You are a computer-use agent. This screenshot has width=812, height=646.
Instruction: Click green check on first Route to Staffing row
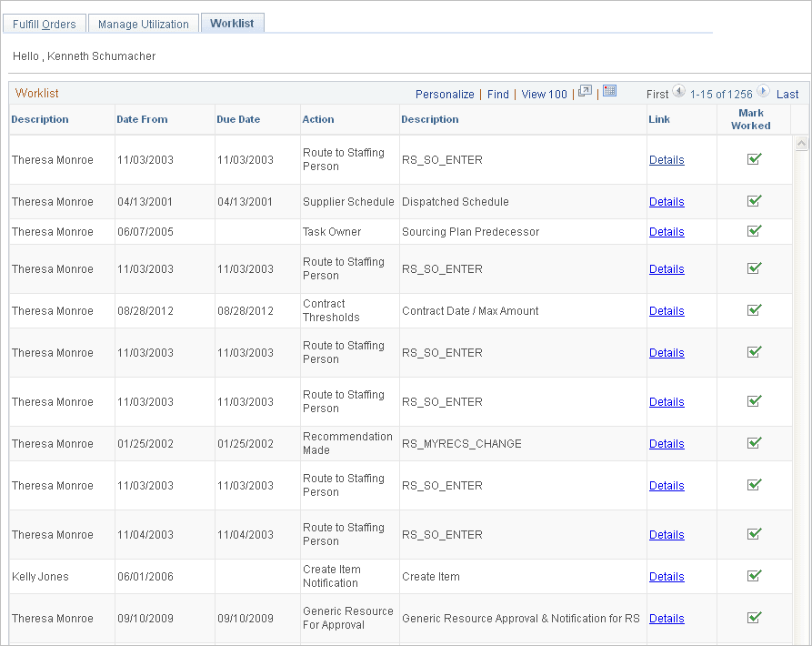point(753,159)
